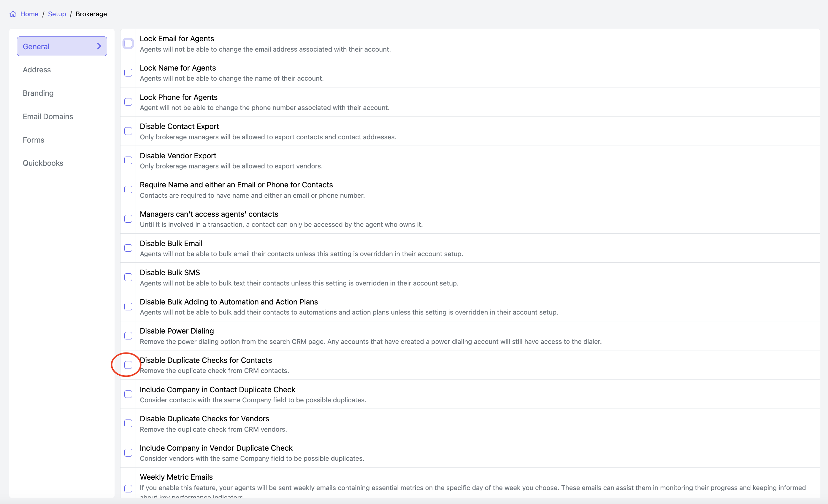Viewport: 828px width, 504px height.
Task: Check Lock Name for Agents
Action: click(128, 73)
